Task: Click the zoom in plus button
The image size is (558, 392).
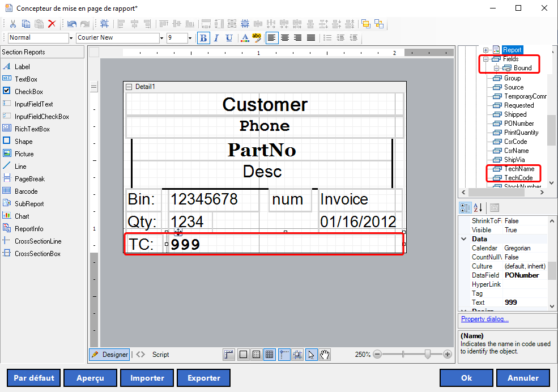Action: 447,355
